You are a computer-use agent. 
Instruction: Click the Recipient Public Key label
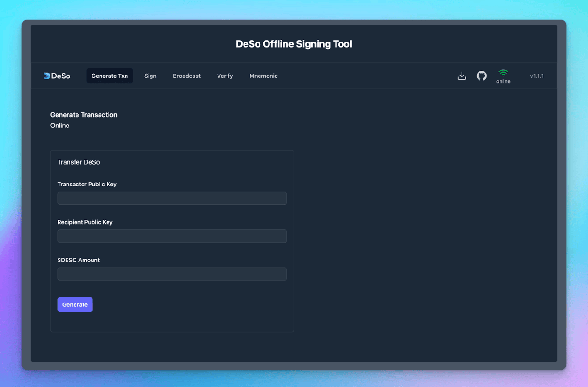point(85,222)
